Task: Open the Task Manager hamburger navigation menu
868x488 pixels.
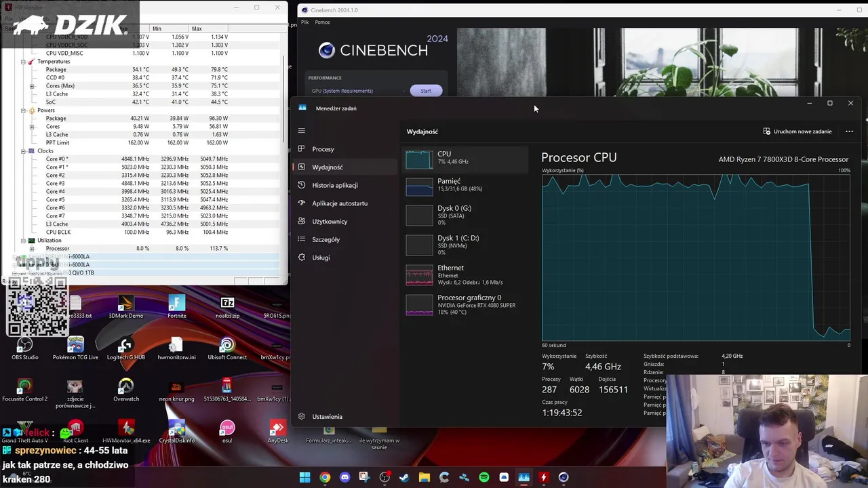Action: 302,131
